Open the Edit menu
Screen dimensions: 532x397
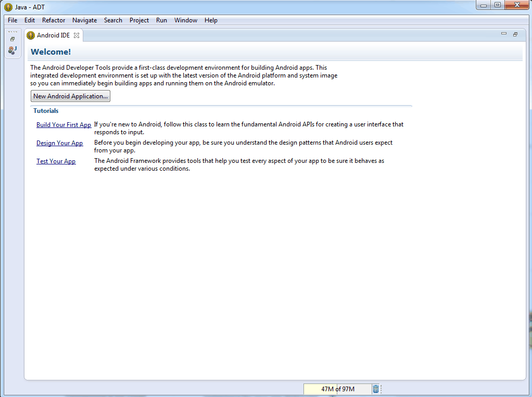coord(30,20)
